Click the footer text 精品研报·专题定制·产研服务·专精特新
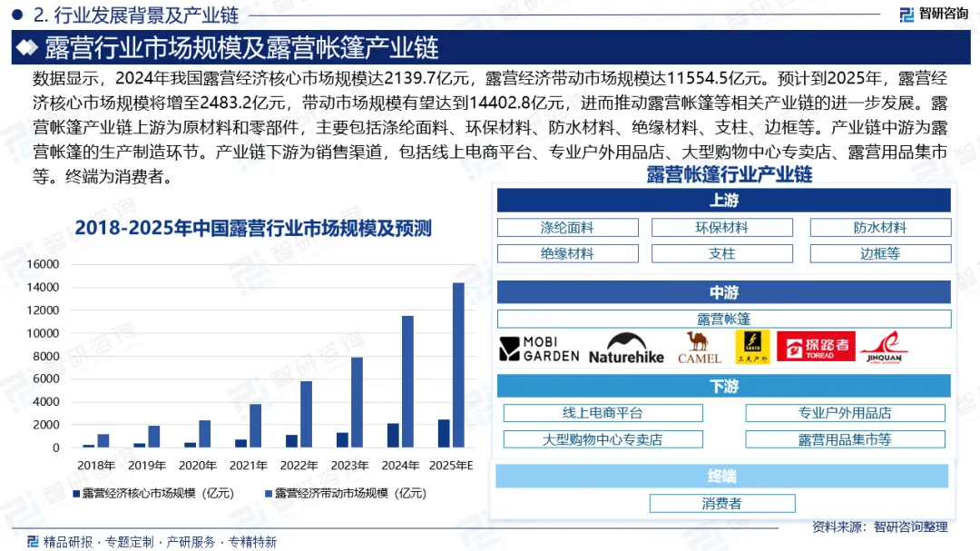980x551 pixels. click(160, 542)
